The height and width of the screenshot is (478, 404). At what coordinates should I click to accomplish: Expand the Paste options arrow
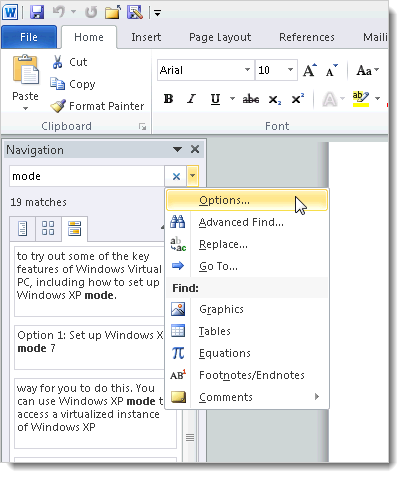(x=25, y=108)
